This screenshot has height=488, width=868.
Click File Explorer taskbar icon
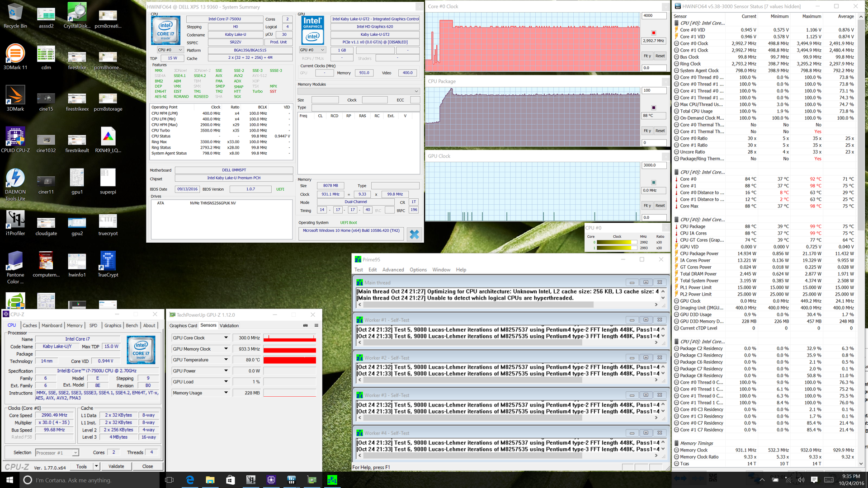210,480
